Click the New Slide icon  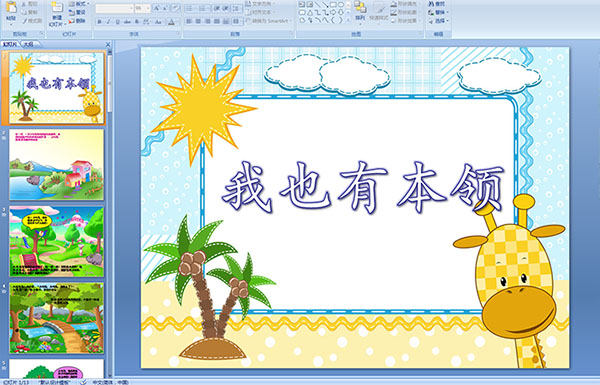coord(57,8)
